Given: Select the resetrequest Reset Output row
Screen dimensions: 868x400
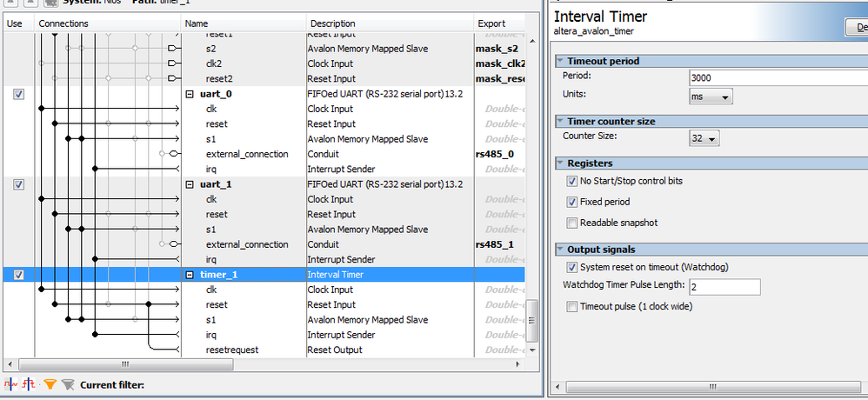Looking at the screenshot, I should coord(264,350).
